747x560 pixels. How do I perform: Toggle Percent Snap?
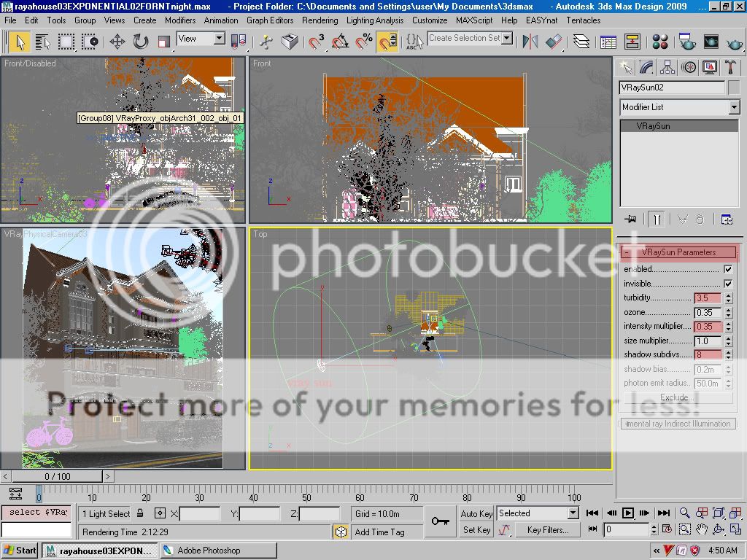pyautogui.click(x=363, y=42)
